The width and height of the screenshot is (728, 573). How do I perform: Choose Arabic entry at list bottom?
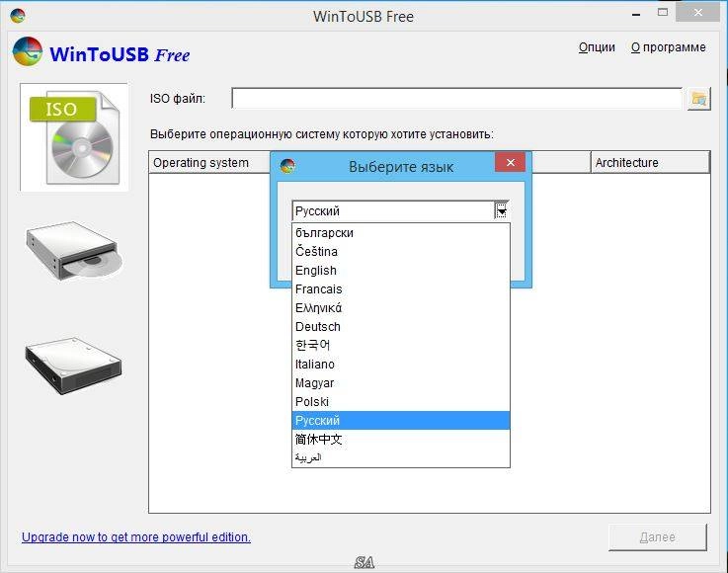(x=401, y=457)
